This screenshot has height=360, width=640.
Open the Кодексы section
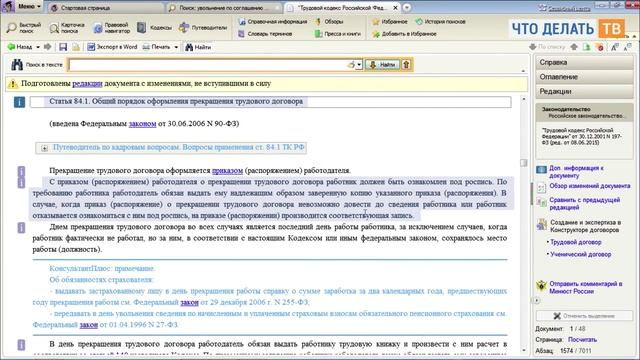pyautogui.click(x=154, y=28)
